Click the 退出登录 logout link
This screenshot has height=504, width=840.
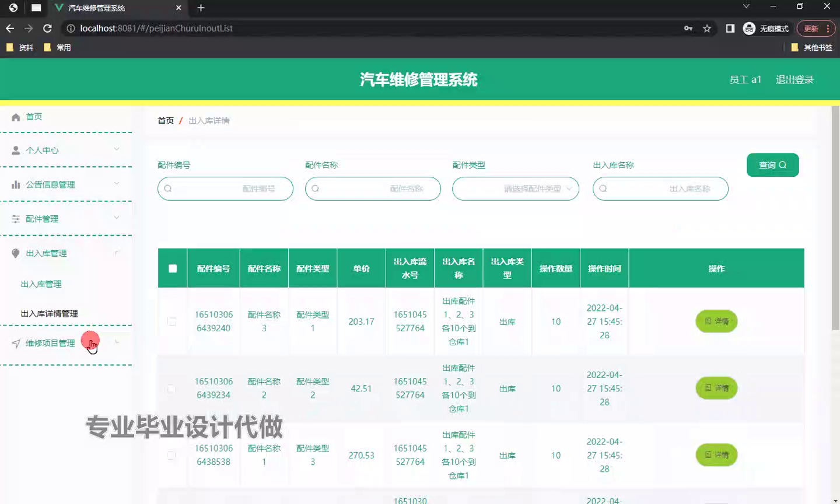tap(794, 80)
